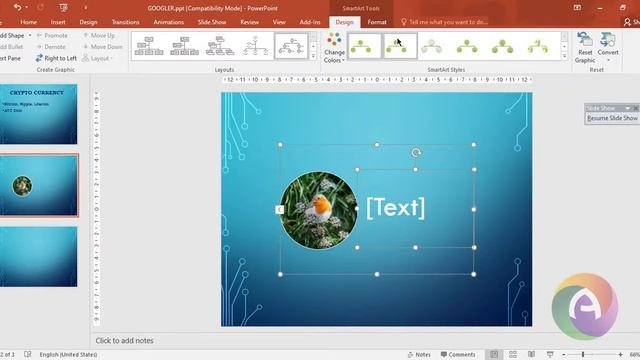This screenshot has width=640, height=360.
Task: Choose the first organization chart layout
Action: point(149,46)
